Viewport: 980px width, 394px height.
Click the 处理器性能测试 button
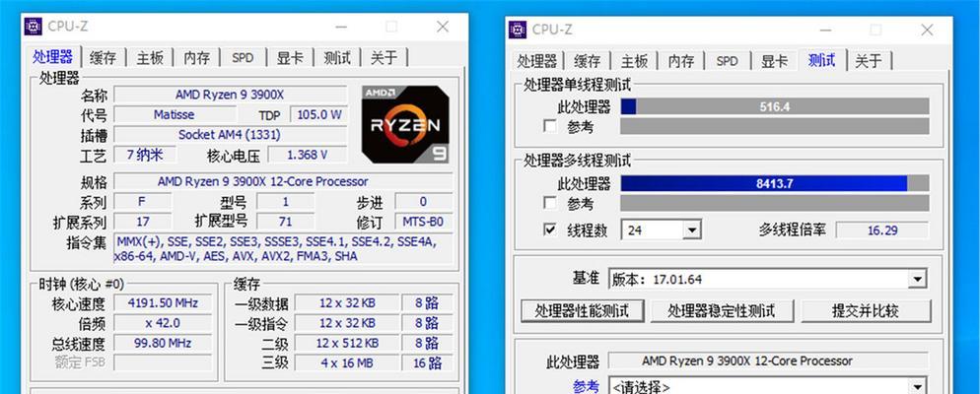click(582, 311)
